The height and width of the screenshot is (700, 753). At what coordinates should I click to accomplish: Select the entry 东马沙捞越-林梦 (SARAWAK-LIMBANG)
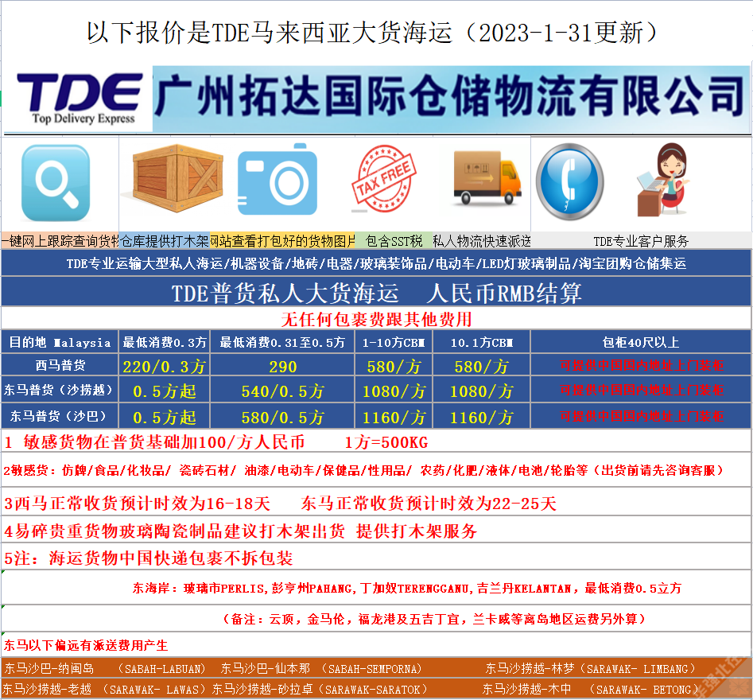pyautogui.click(x=590, y=668)
